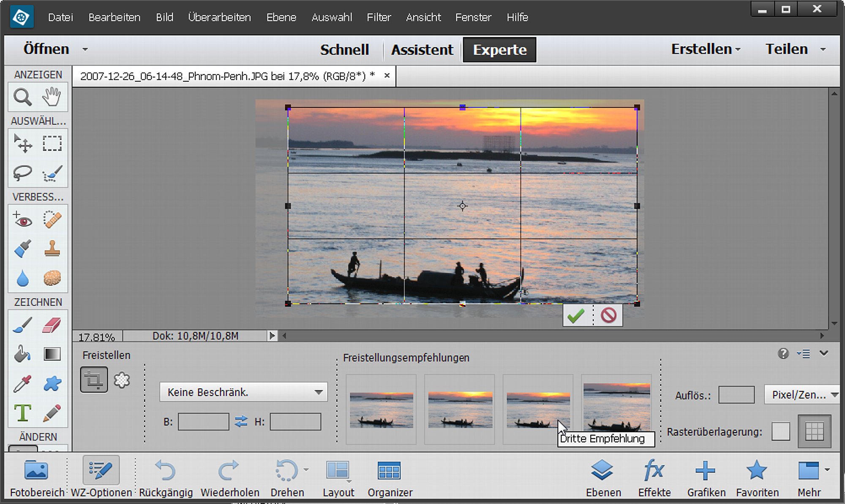The image size is (845, 504).
Task: Click the fourth crop suggestion thumbnail
Action: 616,408
